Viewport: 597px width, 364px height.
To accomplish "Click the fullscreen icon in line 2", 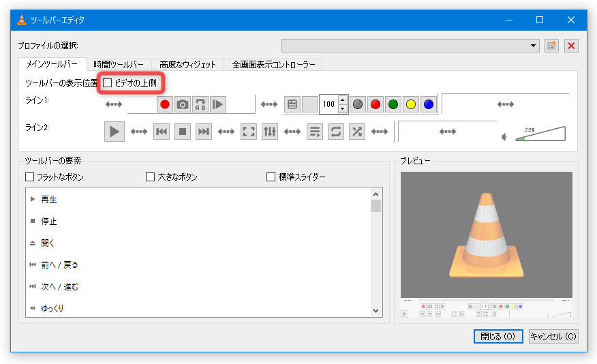I will (x=249, y=132).
